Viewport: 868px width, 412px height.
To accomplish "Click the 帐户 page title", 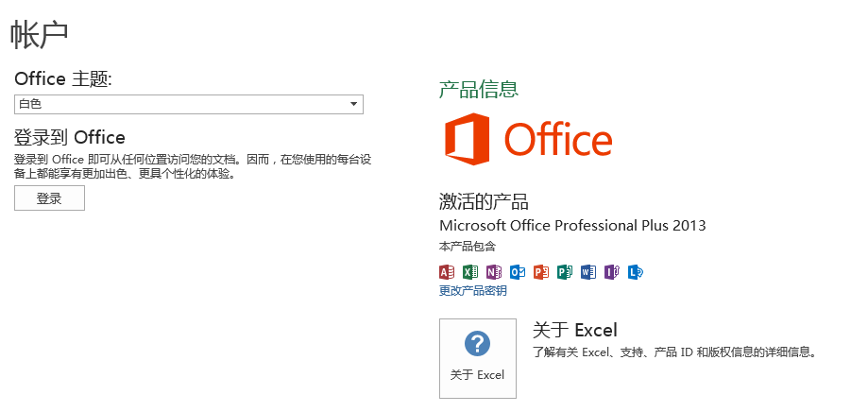I will click(40, 34).
